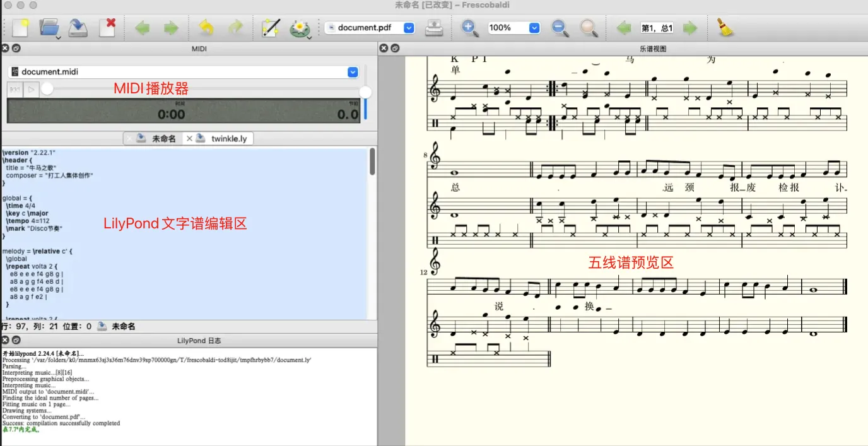
Task: Click the page number field in the toolbar
Action: click(x=657, y=28)
